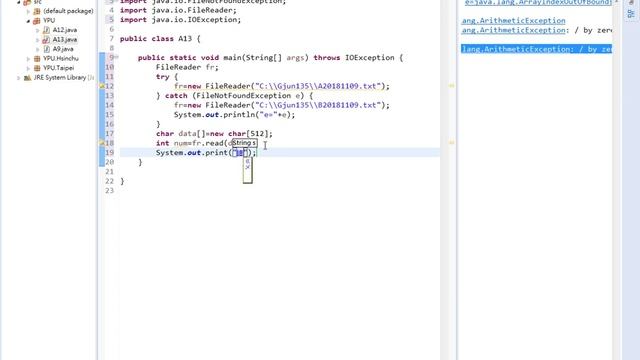Click the 'String s' parameter hint tooltip

pos(244,143)
